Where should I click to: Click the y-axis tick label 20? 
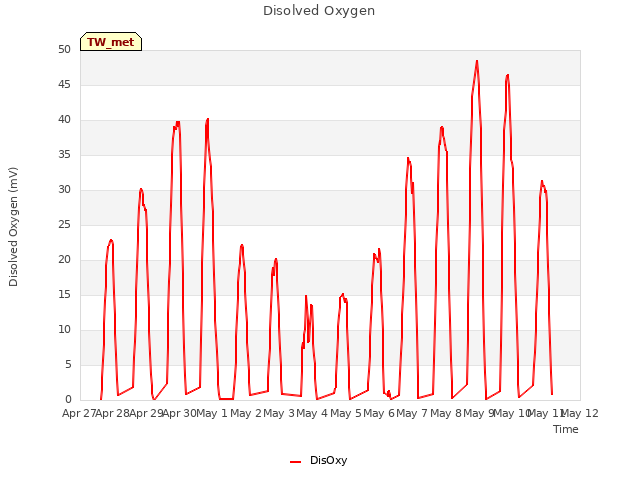pyautogui.click(x=64, y=260)
